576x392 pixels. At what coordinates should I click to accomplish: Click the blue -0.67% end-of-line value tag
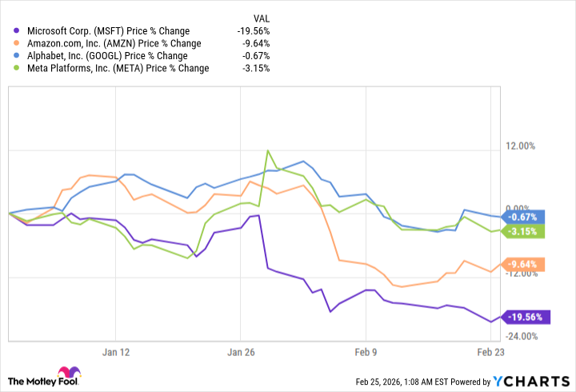[524, 217]
